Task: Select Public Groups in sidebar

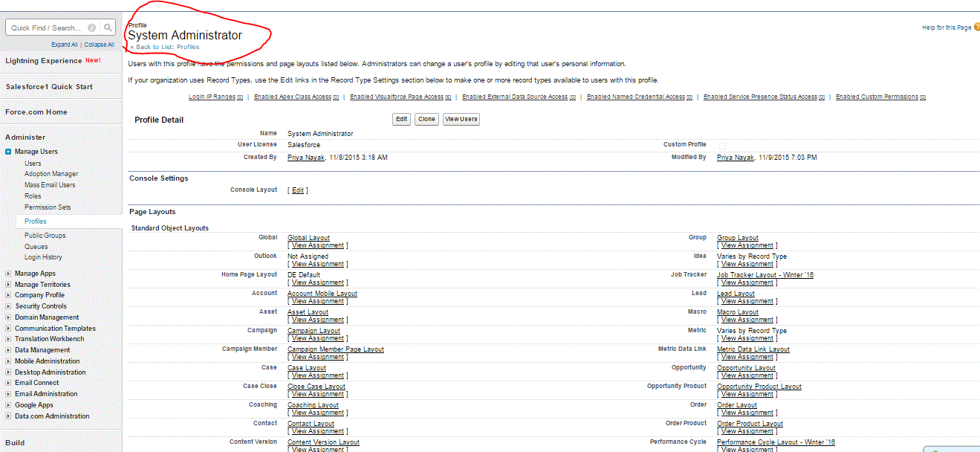Action: [x=45, y=236]
